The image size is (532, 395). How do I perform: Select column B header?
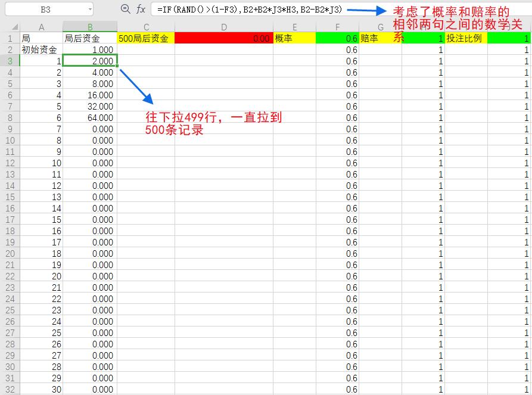pos(91,27)
